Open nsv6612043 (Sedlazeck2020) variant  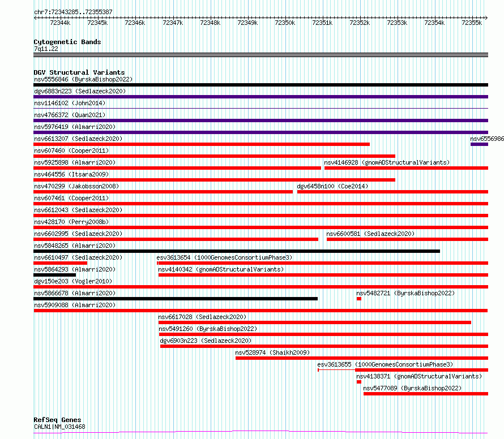(78, 210)
